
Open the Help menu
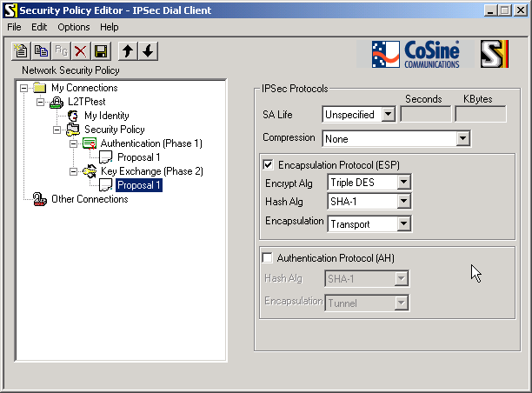tap(110, 27)
